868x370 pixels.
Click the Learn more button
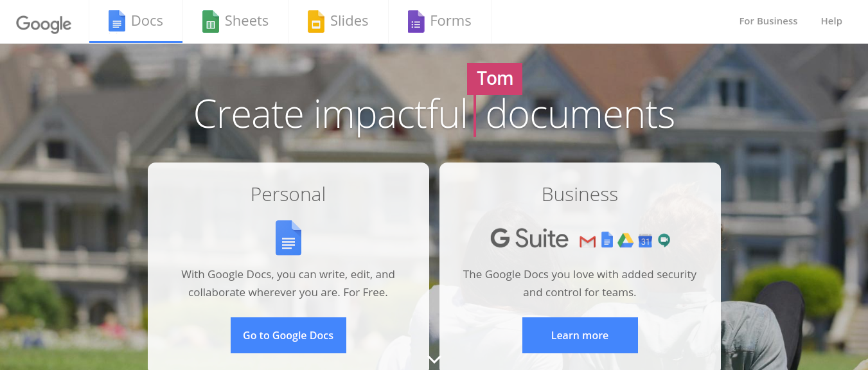click(x=580, y=335)
